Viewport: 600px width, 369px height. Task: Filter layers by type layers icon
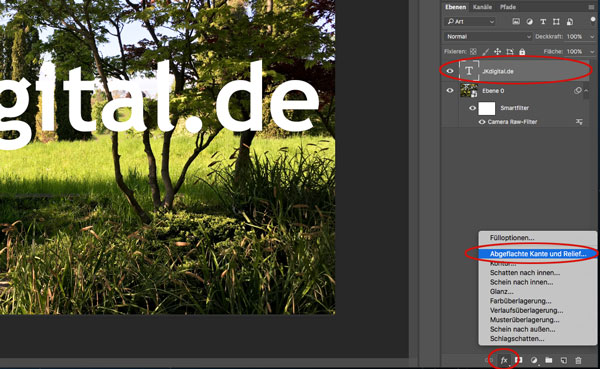(543, 21)
